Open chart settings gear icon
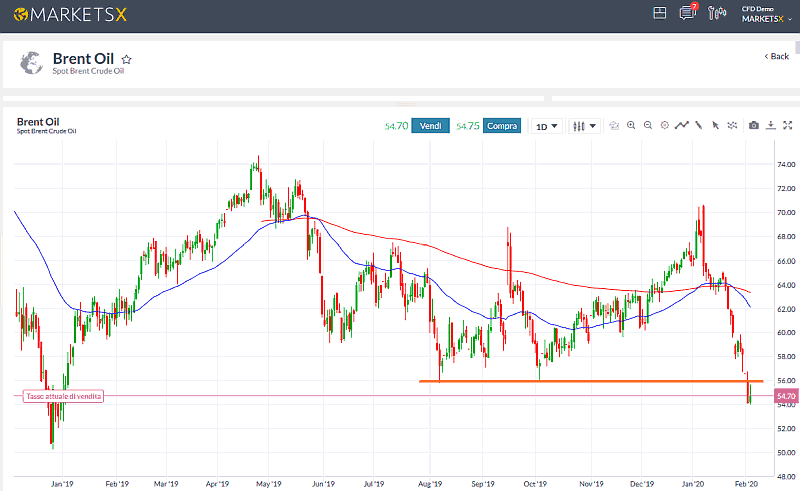This screenshot has width=800, height=491. click(664, 126)
